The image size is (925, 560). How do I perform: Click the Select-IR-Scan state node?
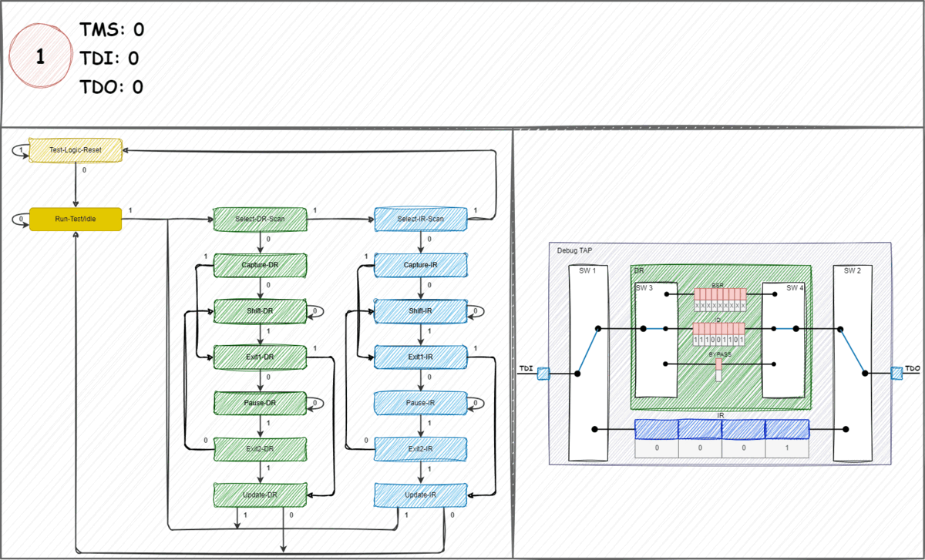[x=420, y=219]
